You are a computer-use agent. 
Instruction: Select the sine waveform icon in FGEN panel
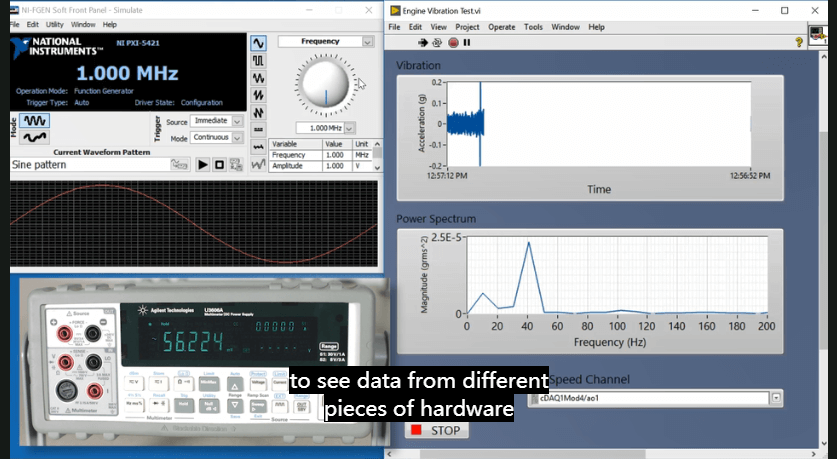(x=258, y=43)
